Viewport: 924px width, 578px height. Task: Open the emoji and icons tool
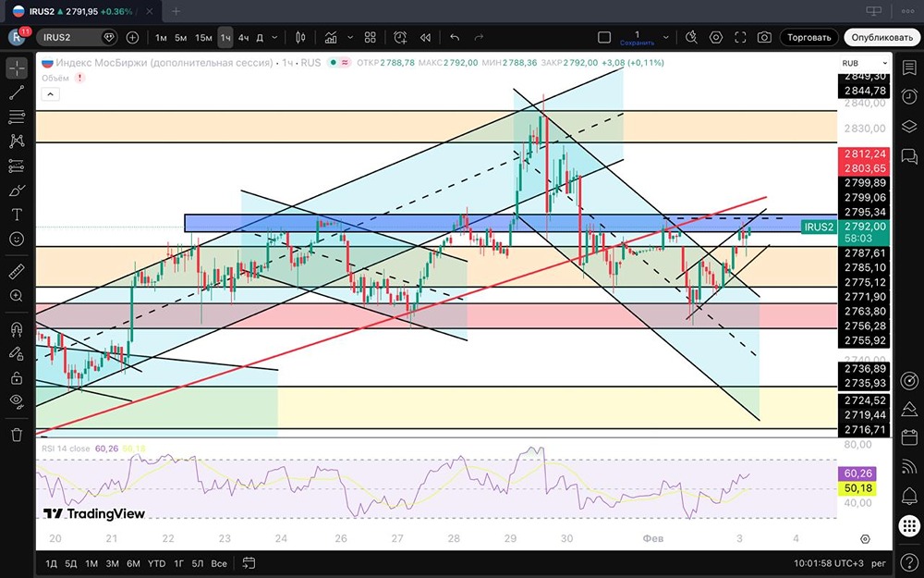17,239
